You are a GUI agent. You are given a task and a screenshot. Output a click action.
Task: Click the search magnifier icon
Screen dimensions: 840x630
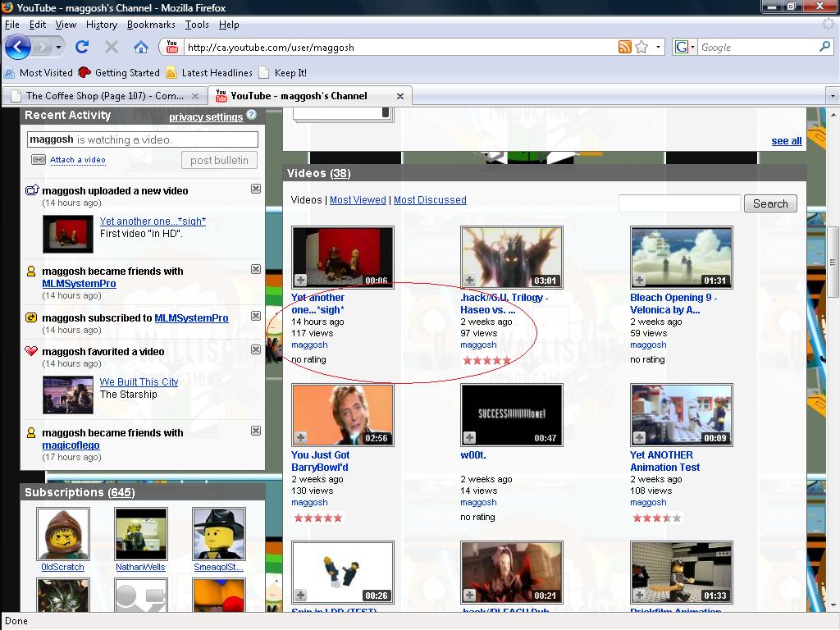click(x=825, y=47)
